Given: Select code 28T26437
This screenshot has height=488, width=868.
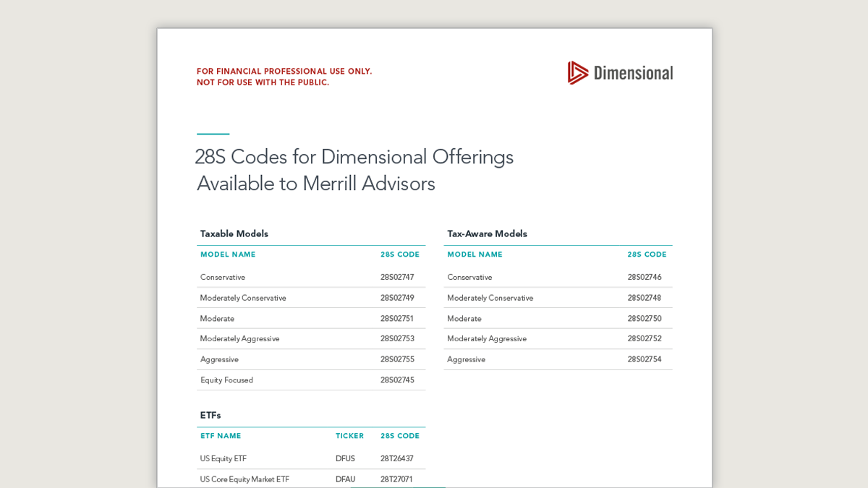Looking at the screenshot, I should (x=397, y=458).
